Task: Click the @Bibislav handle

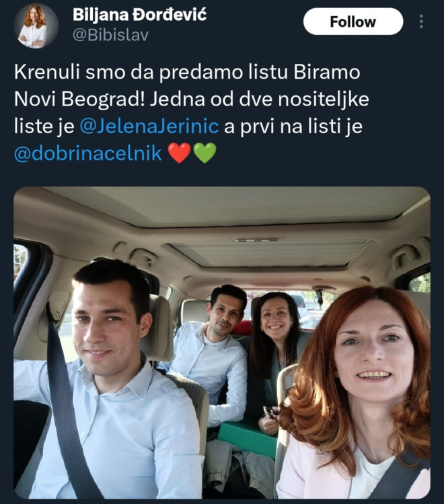Action: (x=110, y=35)
